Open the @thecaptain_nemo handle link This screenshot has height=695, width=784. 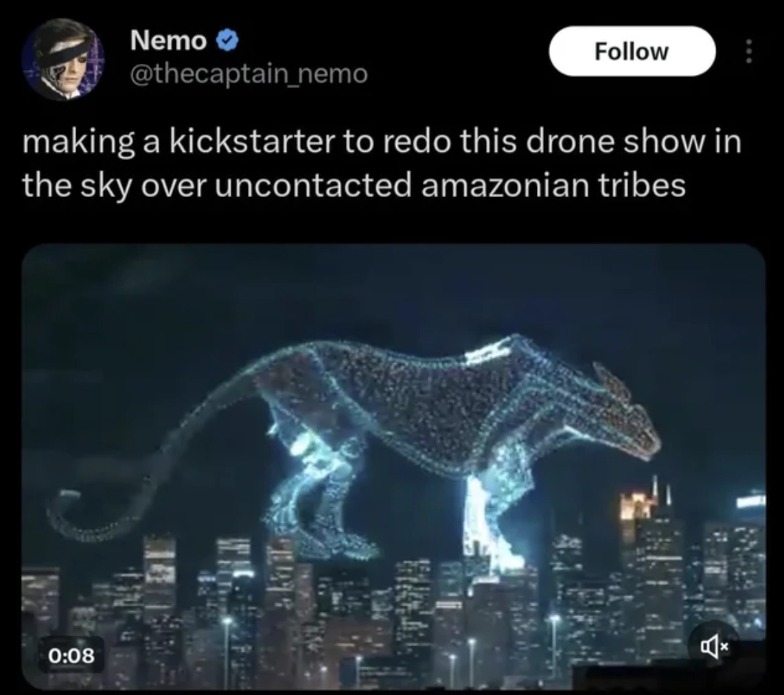(x=249, y=74)
